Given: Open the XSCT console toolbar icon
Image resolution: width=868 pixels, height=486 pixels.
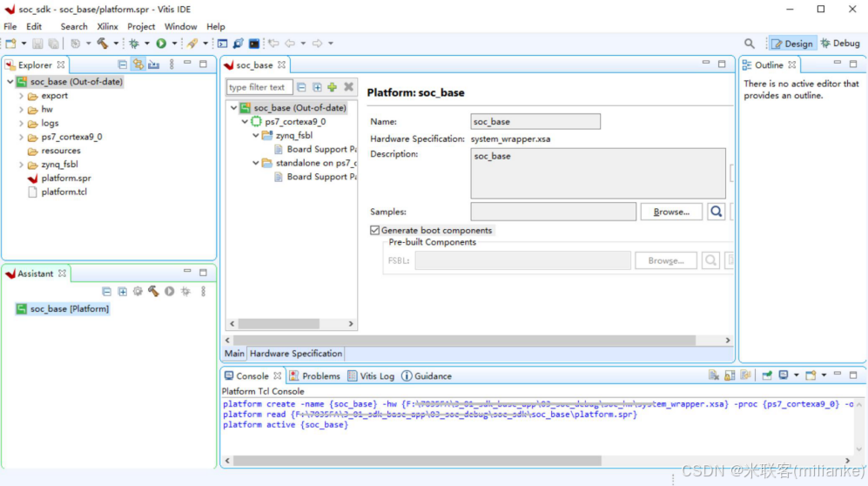Looking at the screenshot, I should point(223,44).
